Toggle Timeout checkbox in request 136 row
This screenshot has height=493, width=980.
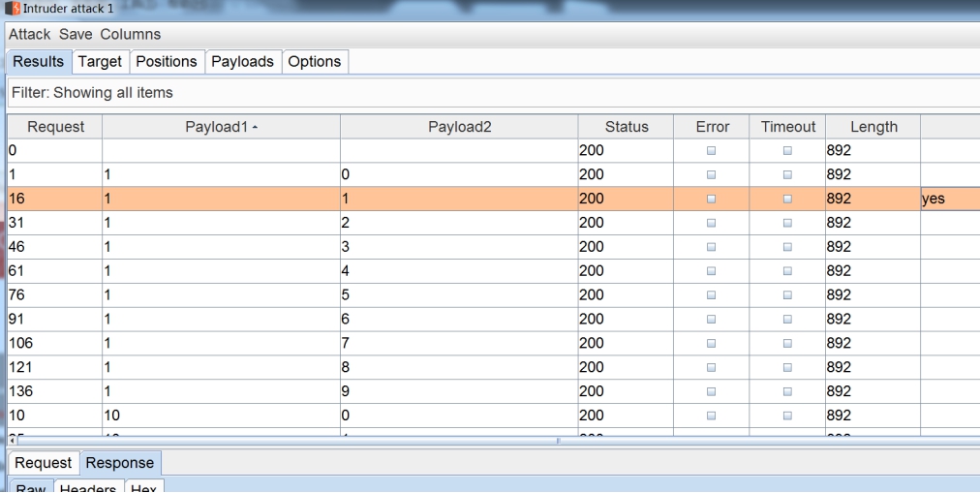[x=787, y=391]
